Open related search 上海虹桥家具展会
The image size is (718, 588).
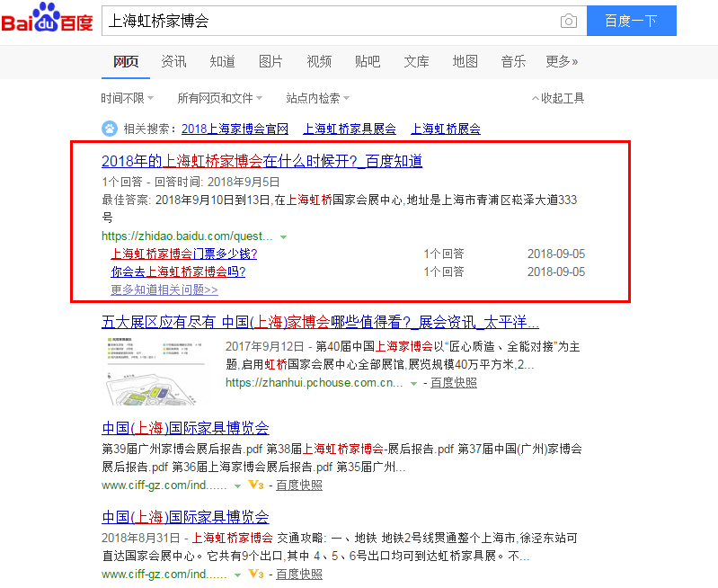[350, 129]
